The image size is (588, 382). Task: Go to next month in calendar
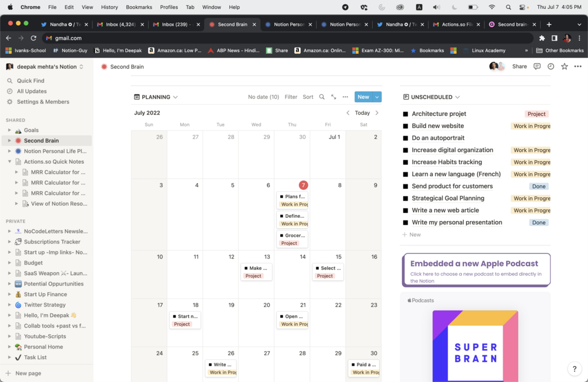377,113
